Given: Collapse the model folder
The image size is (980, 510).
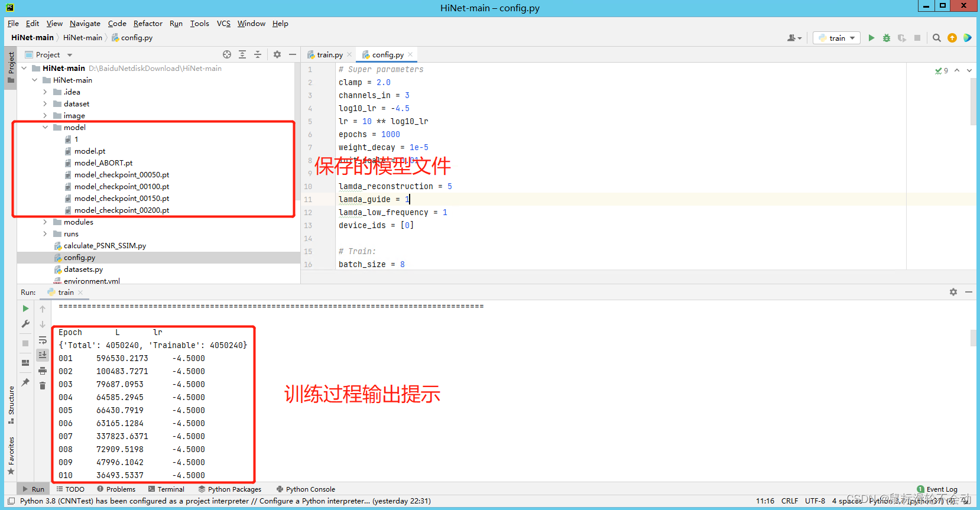Looking at the screenshot, I should [x=46, y=127].
